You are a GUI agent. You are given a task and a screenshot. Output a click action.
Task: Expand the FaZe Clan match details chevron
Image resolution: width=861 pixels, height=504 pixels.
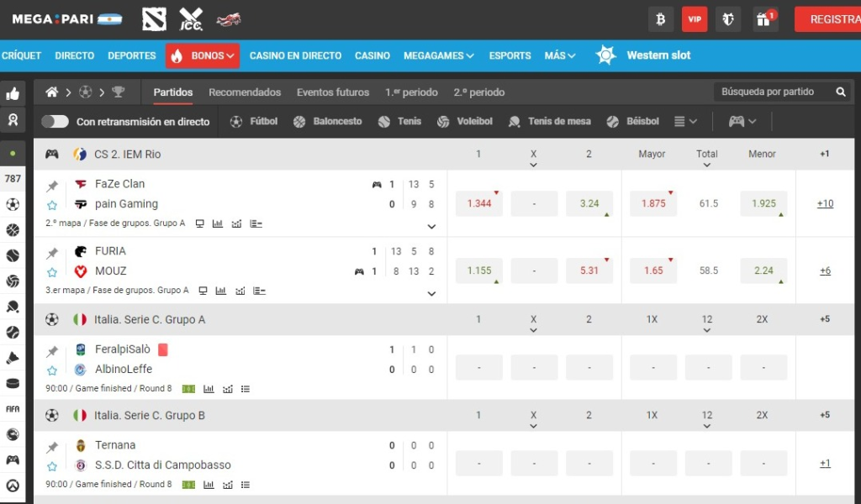pyautogui.click(x=431, y=227)
